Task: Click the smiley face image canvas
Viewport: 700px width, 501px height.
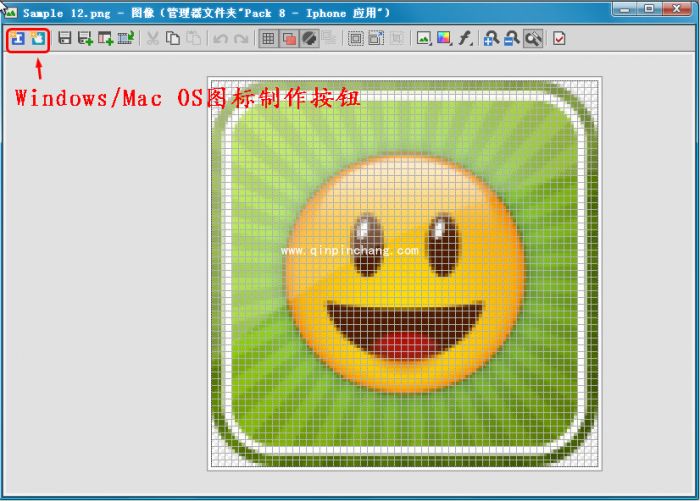Action: (405, 274)
